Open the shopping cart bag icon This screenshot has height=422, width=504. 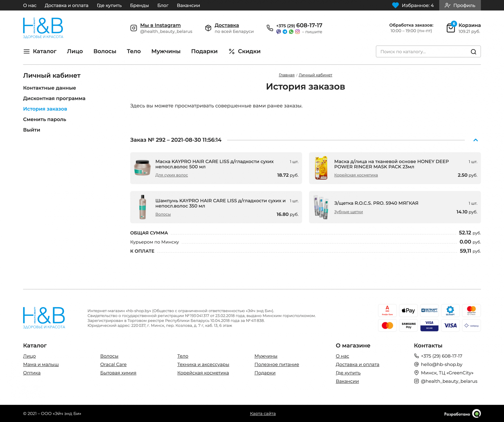point(451,28)
